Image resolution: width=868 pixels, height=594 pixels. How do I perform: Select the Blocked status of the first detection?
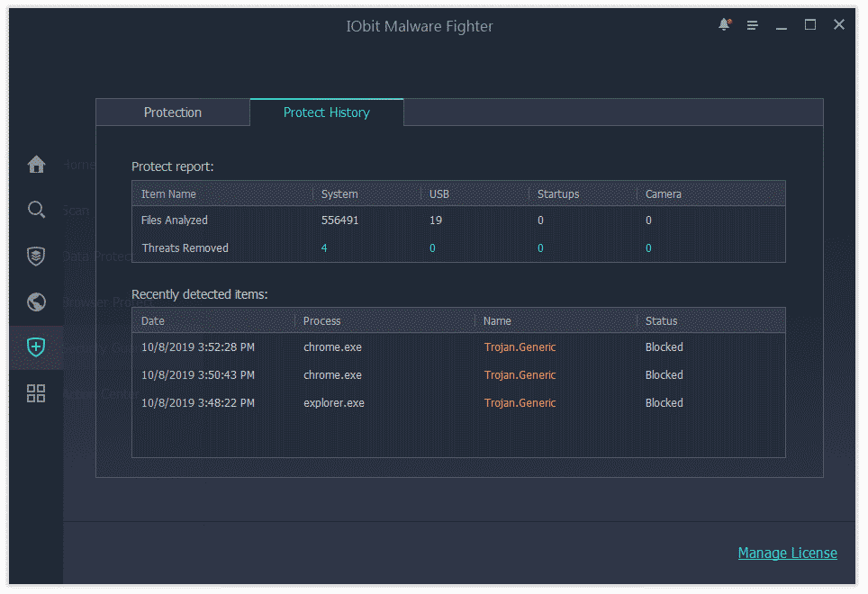tap(664, 346)
